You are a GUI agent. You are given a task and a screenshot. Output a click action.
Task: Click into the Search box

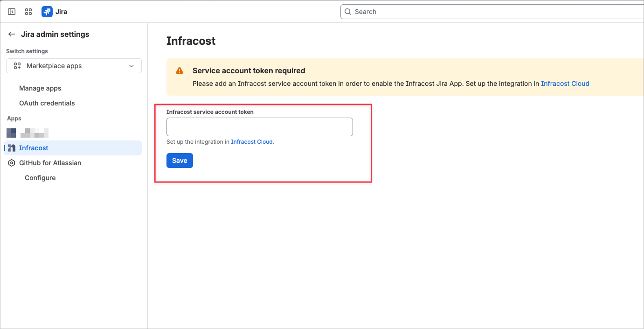point(492,12)
